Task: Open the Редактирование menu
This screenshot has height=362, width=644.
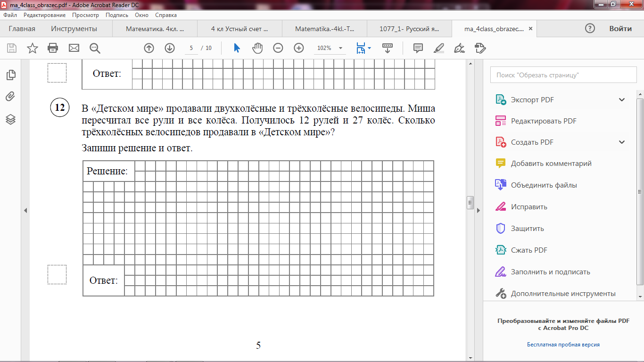Action: 44,15
